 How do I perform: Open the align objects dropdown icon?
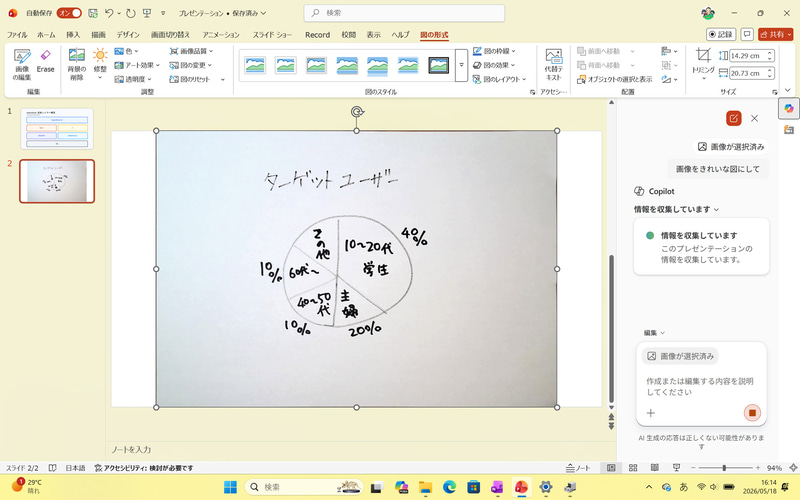[669, 51]
